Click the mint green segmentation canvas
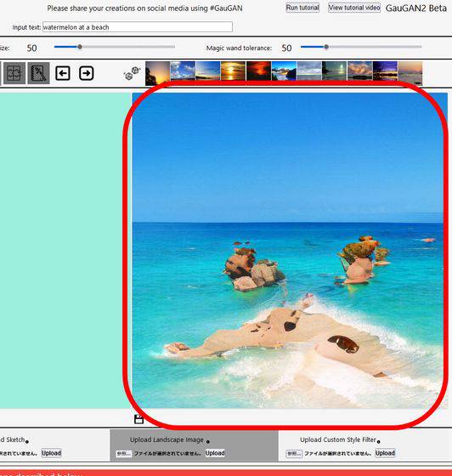This screenshot has height=476, width=452. tap(65, 251)
